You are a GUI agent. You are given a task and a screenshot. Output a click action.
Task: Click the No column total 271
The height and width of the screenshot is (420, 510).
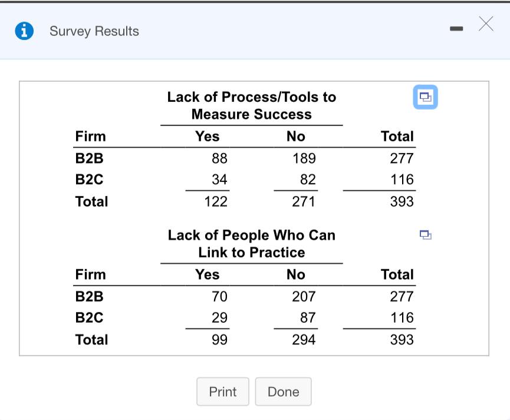(x=304, y=201)
